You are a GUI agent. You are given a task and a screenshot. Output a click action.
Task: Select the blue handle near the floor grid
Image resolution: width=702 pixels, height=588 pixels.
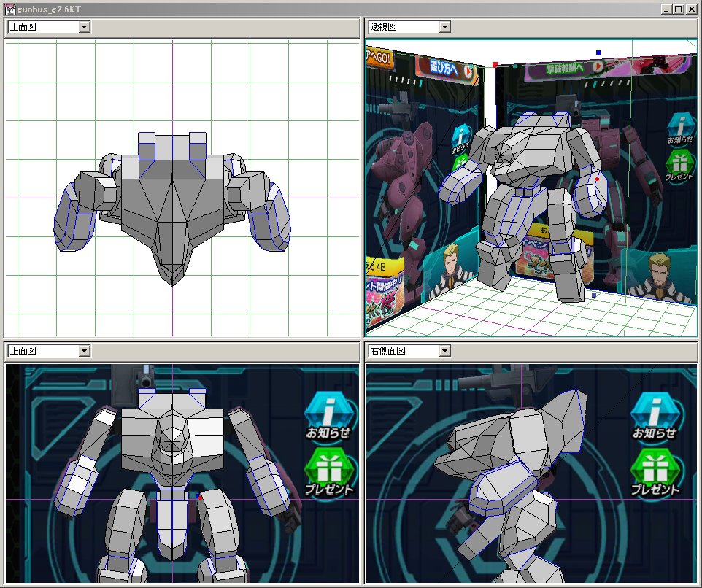(x=594, y=295)
